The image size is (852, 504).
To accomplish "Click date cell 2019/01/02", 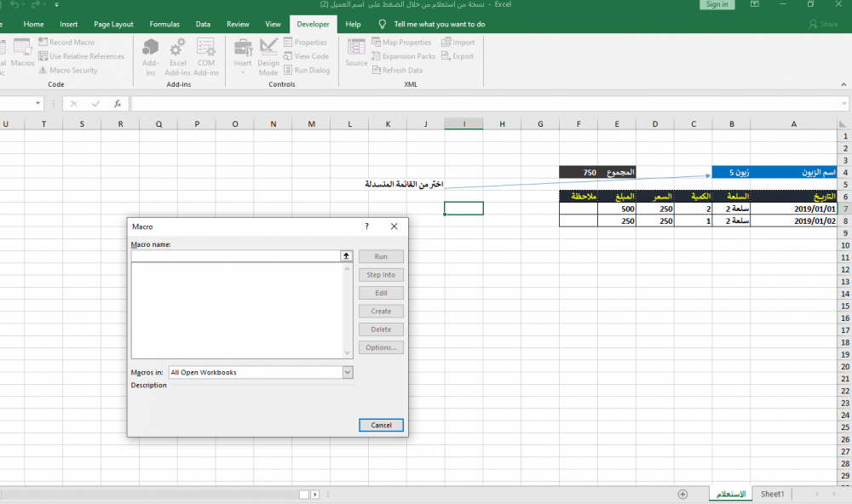I will [794, 221].
